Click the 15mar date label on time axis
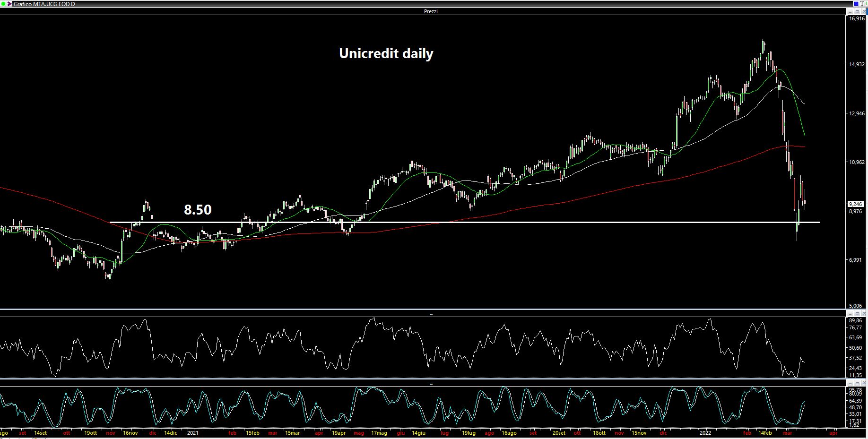868x439 pixels. [x=292, y=433]
